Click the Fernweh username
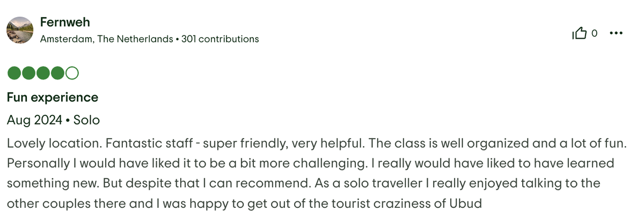Screen dimensions: 644x218 click(x=65, y=23)
